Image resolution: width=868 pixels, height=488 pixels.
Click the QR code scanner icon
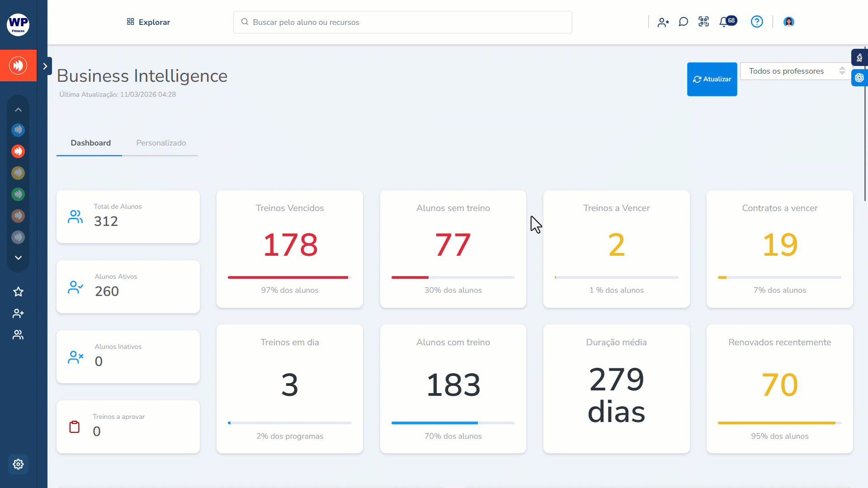click(x=703, y=22)
